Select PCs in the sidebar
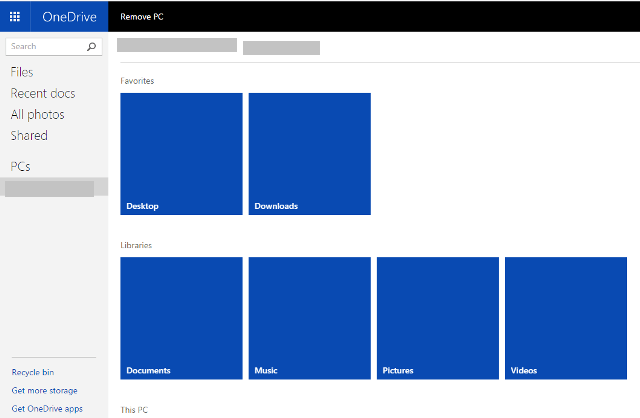640x418 pixels. coord(20,167)
